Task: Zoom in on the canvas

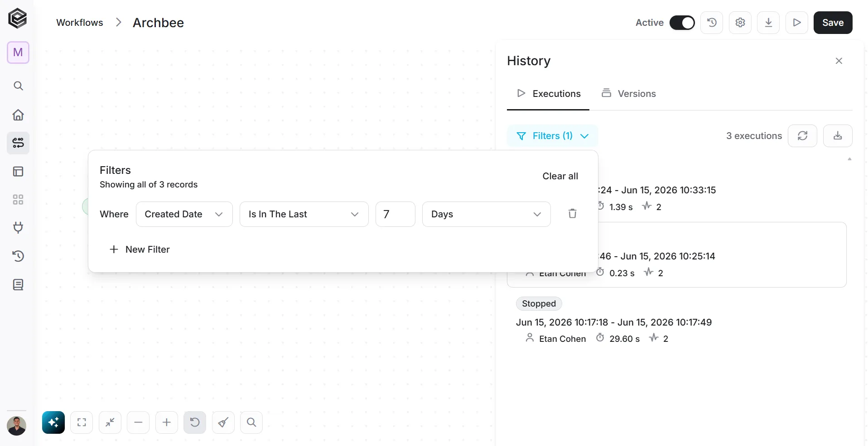Action: pos(167,422)
